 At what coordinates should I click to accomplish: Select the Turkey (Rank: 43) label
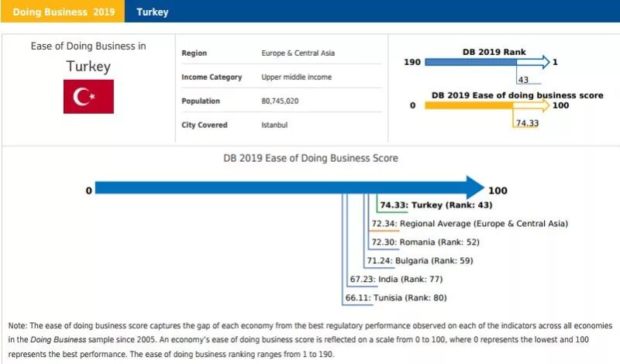[436, 205]
